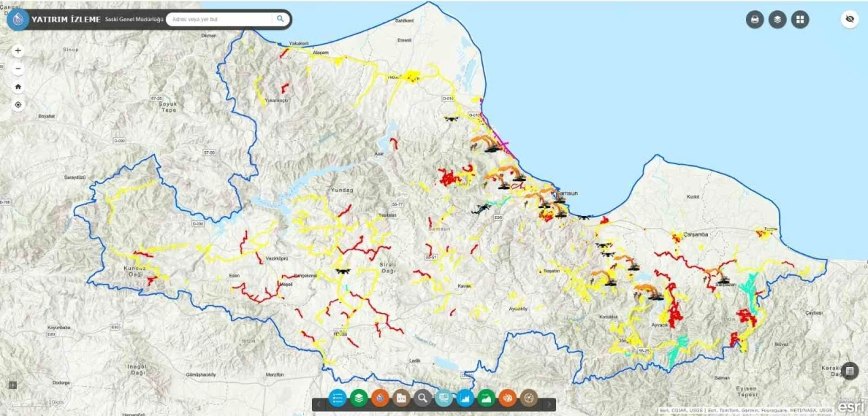This screenshot has width=868, height=416.
Task: Open the attribute table button at bottom right
Action: tap(850, 371)
